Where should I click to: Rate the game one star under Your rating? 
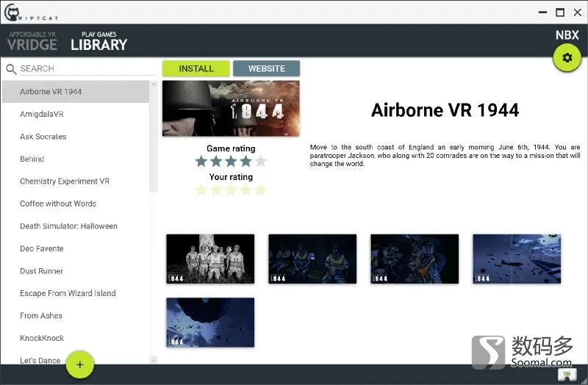click(201, 190)
